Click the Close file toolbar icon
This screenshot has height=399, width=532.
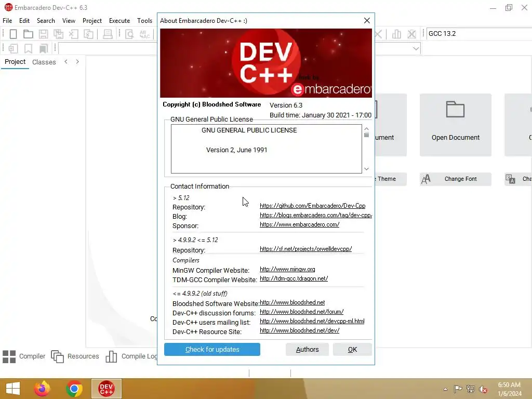point(74,34)
